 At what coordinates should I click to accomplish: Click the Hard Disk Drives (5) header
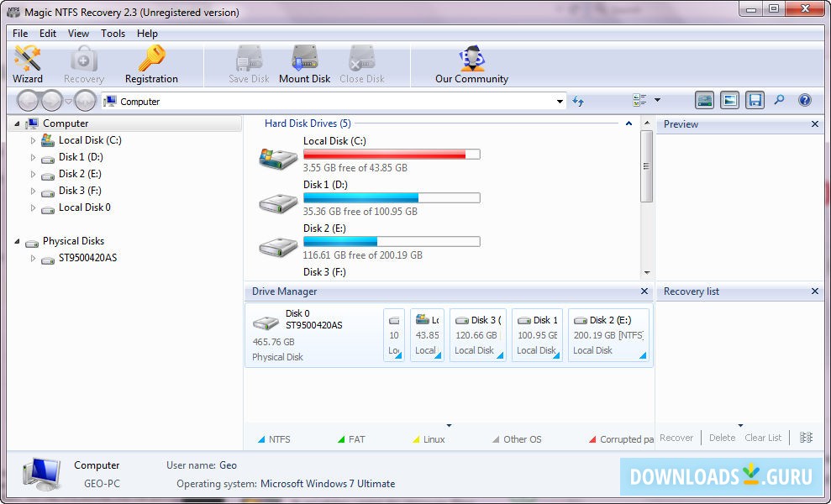308,123
